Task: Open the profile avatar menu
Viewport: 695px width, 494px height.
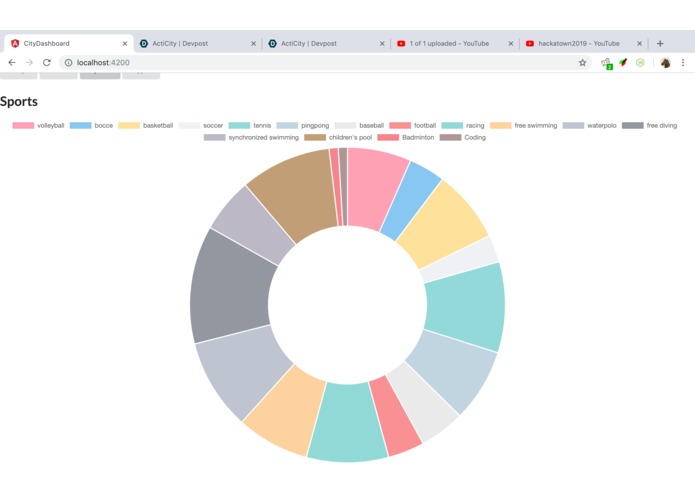Action: (x=665, y=62)
